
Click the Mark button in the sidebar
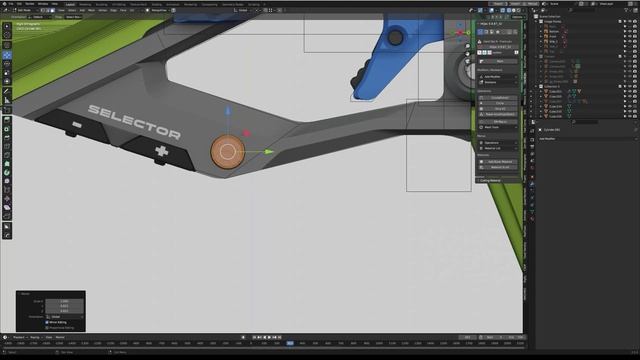coord(498,61)
